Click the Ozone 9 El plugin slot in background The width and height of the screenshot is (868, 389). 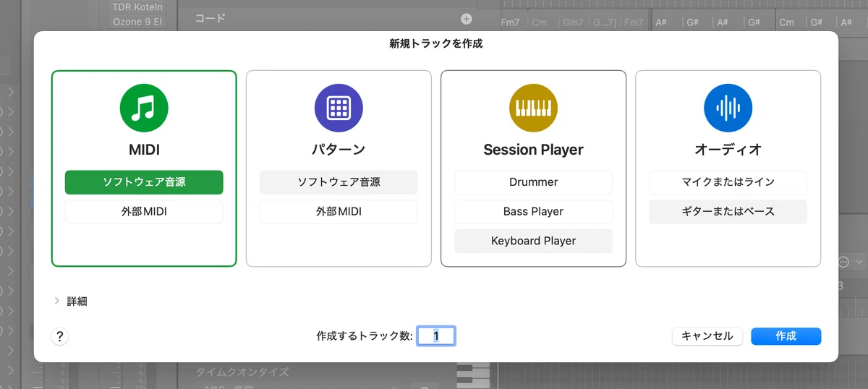click(x=137, y=22)
